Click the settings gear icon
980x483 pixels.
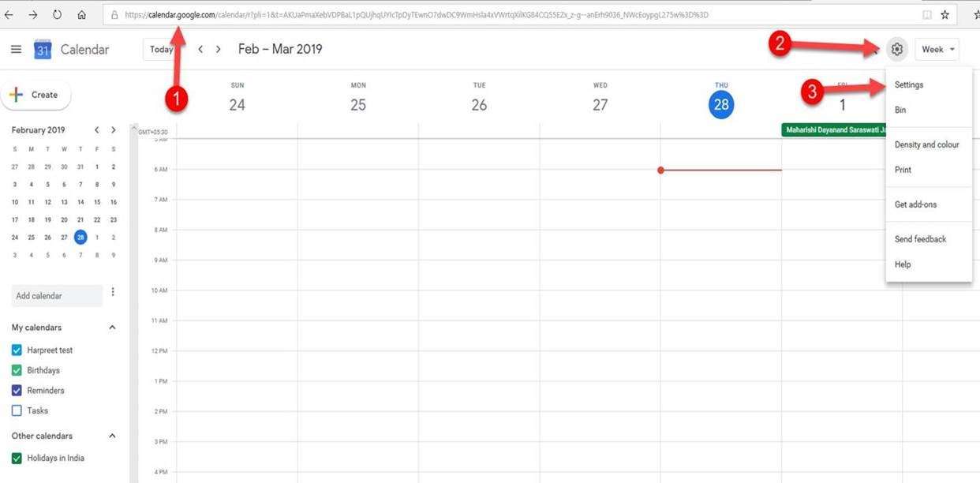coord(896,49)
